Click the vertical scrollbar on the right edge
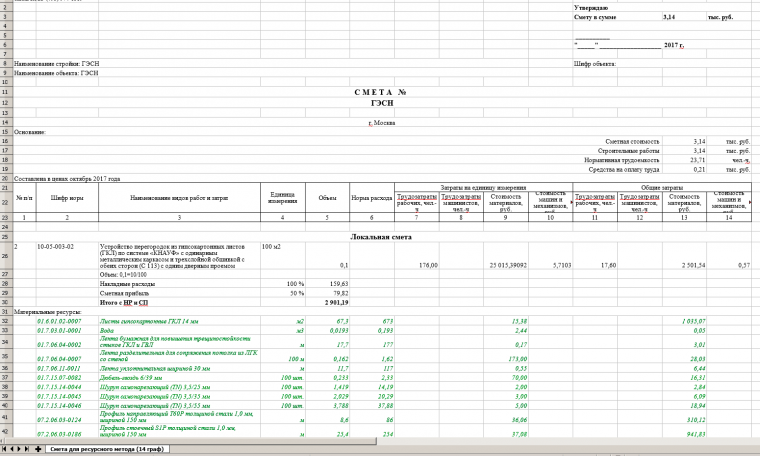Screen dimensions: 760x456 [x=755, y=200]
